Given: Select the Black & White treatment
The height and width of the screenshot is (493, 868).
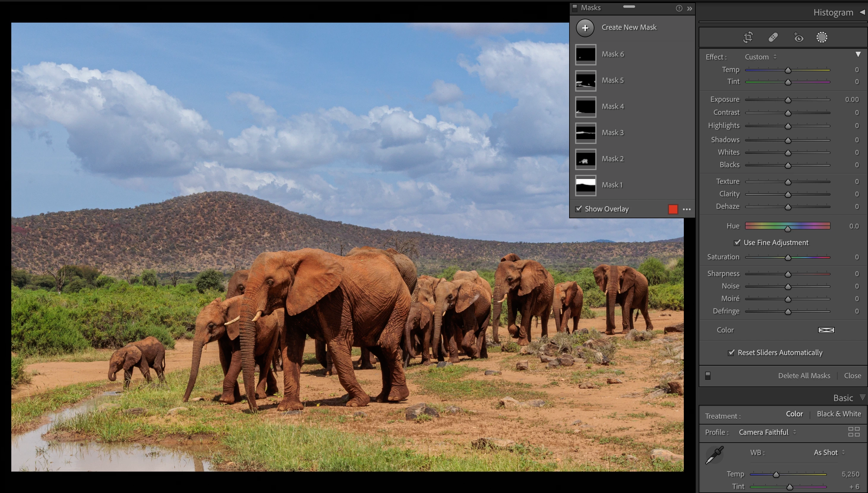Looking at the screenshot, I should tap(839, 414).
